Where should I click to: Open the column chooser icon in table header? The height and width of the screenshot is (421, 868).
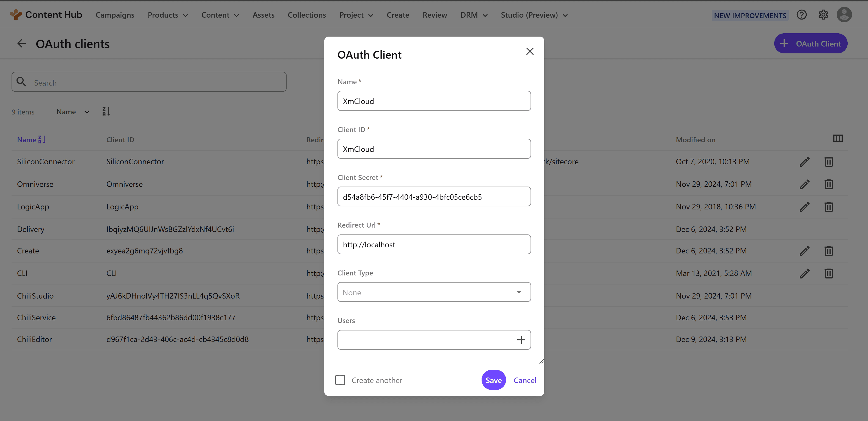point(838,138)
